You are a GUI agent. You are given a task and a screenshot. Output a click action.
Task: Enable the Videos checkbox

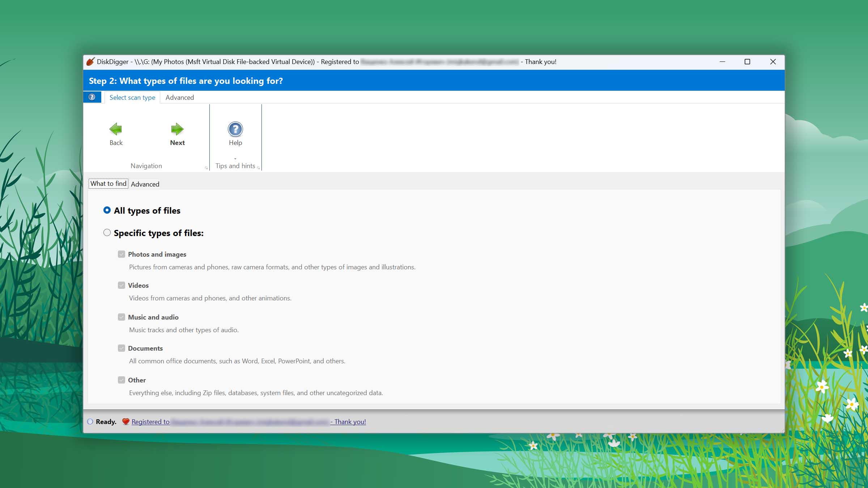tap(122, 285)
